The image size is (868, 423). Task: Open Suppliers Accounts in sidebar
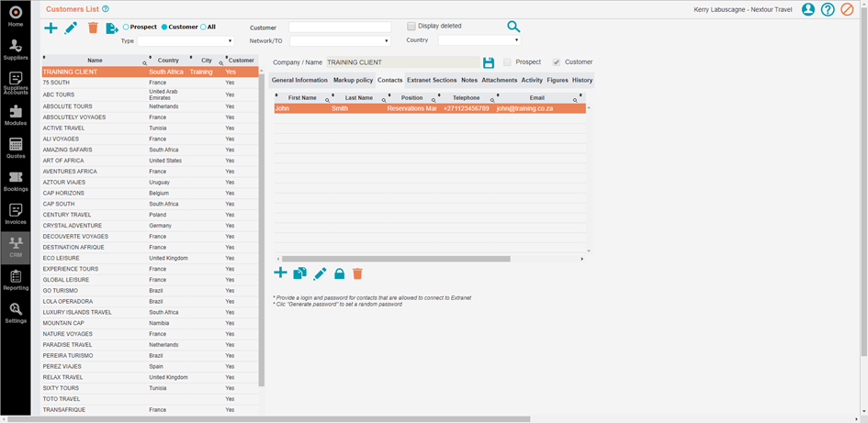pyautogui.click(x=16, y=83)
